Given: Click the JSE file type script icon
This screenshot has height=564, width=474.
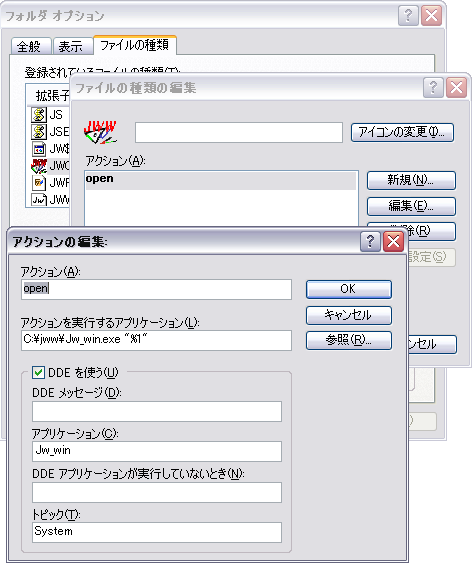Looking at the screenshot, I should tap(39, 132).
